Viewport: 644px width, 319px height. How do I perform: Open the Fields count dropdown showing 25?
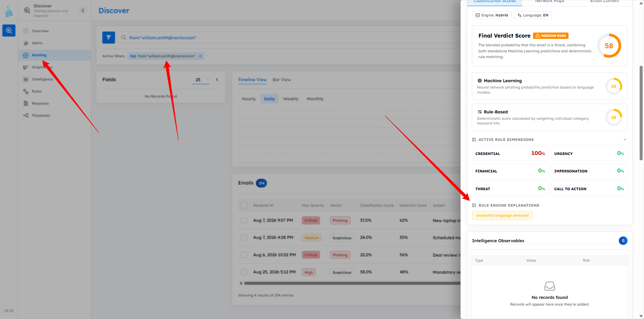(x=201, y=80)
